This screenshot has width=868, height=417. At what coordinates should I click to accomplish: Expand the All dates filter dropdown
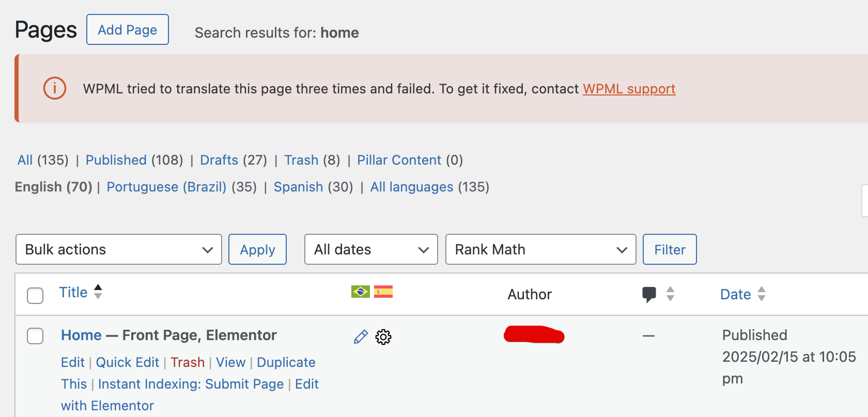[x=371, y=249]
